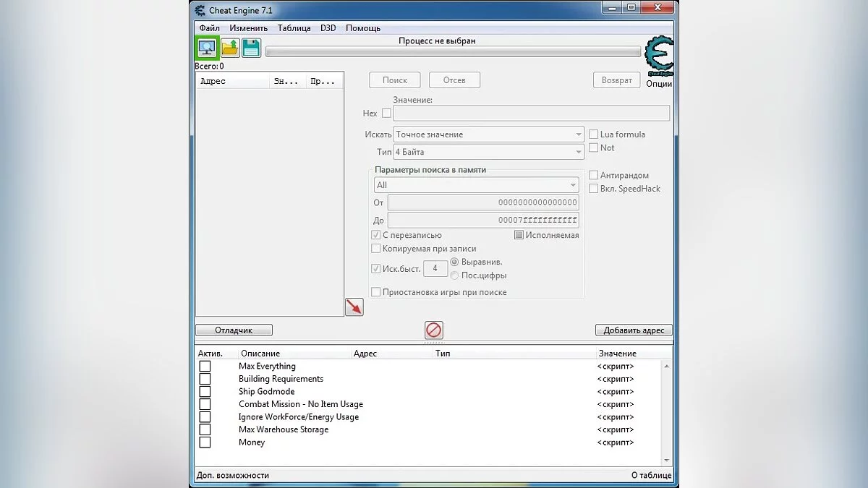Click the Cheat Engine logo options icon

tap(658, 56)
